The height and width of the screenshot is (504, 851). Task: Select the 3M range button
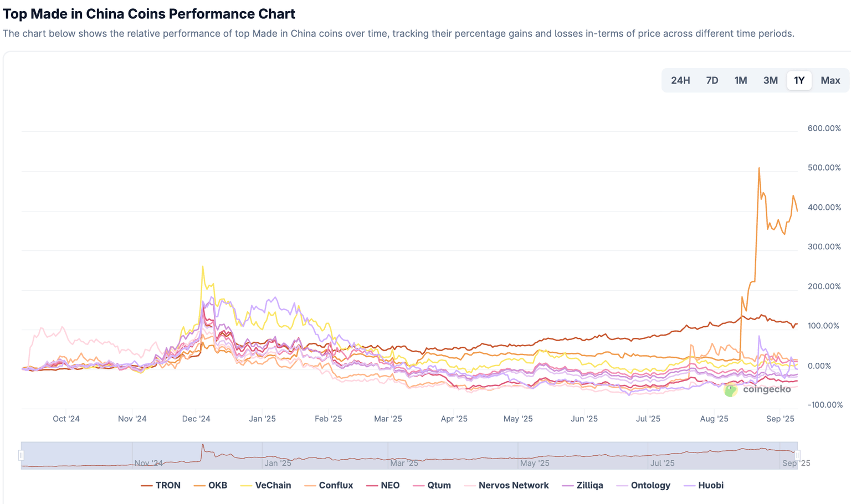(x=771, y=80)
